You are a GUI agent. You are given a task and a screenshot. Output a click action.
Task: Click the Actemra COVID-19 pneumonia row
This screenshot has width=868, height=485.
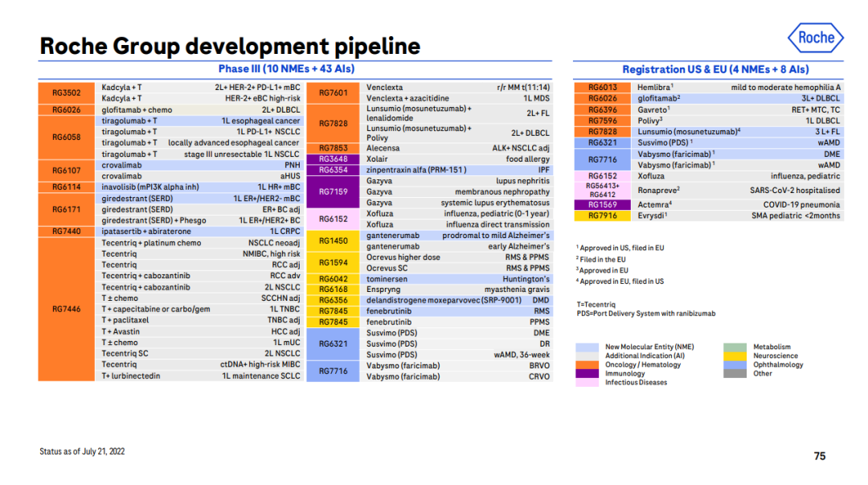pos(738,204)
